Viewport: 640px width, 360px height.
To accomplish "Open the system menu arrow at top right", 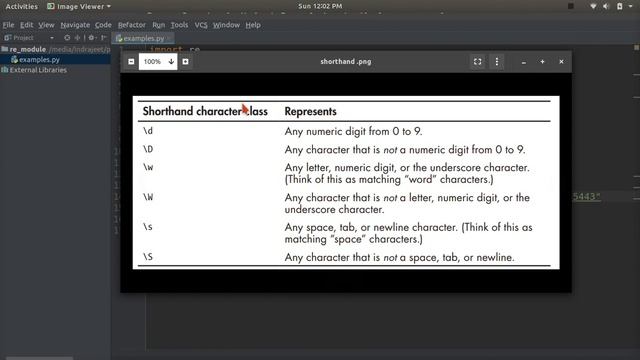I will (631, 6).
